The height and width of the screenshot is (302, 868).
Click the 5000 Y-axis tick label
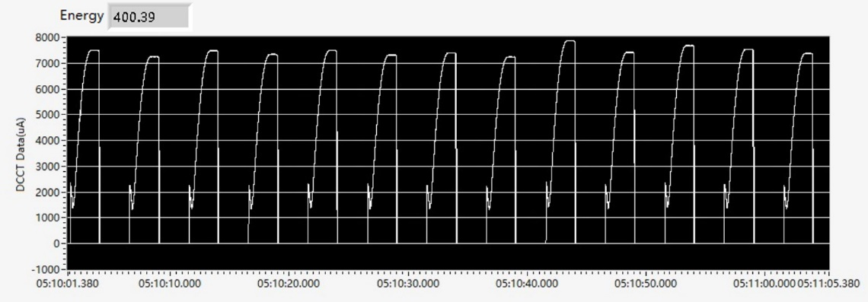point(49,115)
